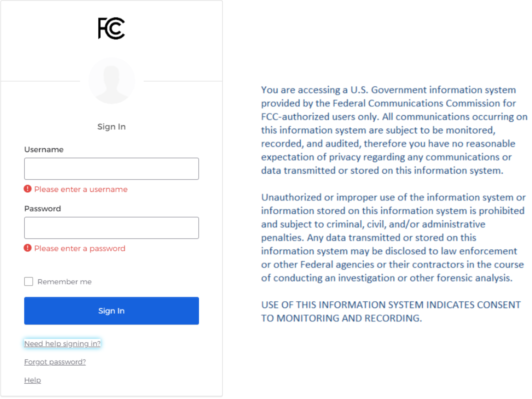The width and height of the screenshot is (532, 399).
Task: Follow the "Forgot password?" link
Action: (55, 362)
